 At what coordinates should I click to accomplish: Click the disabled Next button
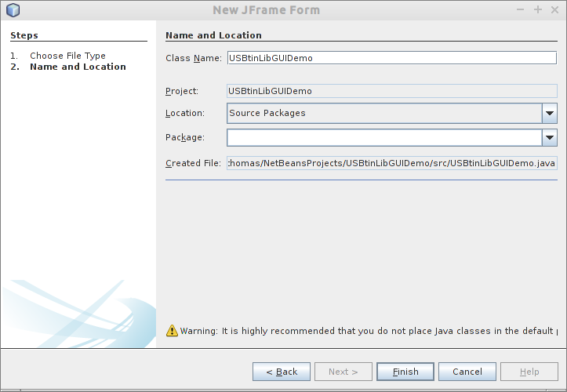pyautogui.click(x=343, y=372)
